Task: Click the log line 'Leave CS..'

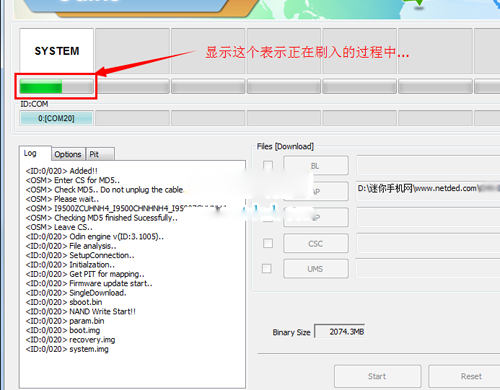Action: click(59, 227)
